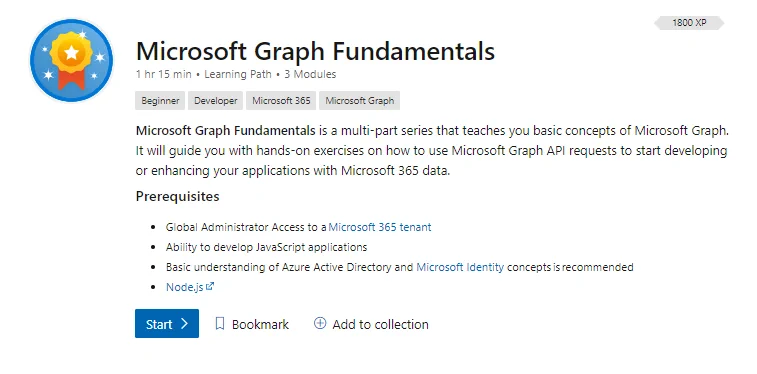This screenshot has width=757, height=374.
Task: Click the bookmark ribbon icon
Action: (220, 323)
